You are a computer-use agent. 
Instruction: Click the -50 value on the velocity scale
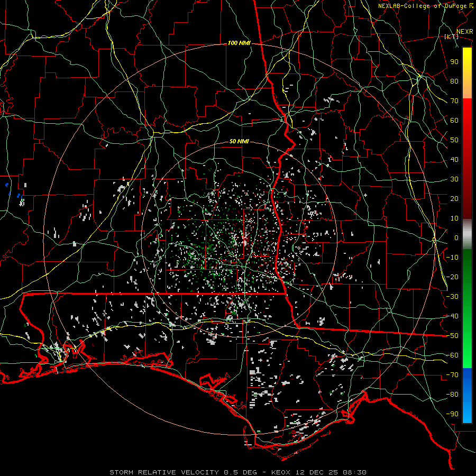tap(453, 336)
